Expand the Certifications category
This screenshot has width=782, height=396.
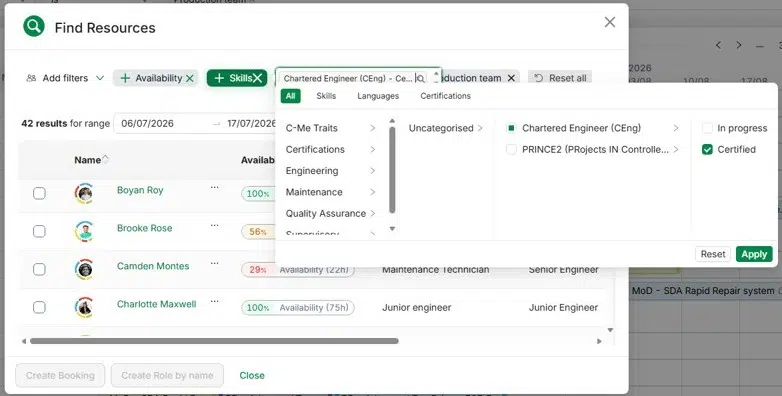coord(331,150)
